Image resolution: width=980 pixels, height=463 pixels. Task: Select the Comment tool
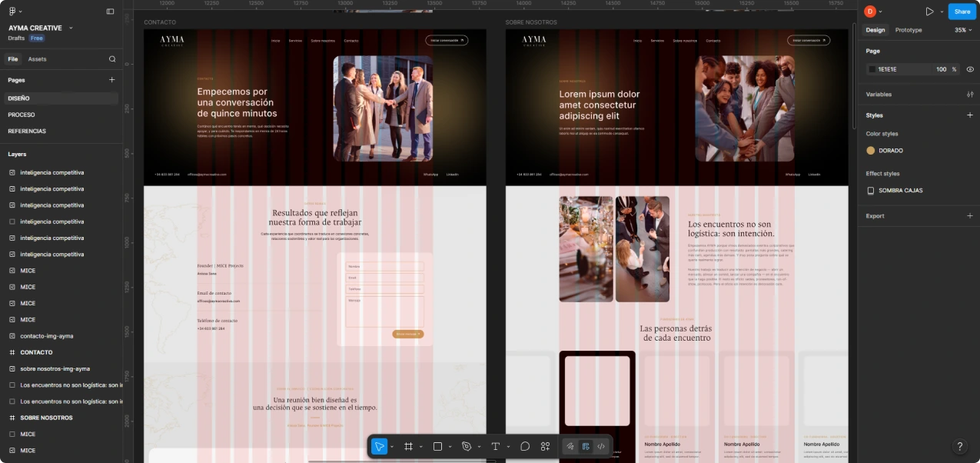[x=525, y=446]
